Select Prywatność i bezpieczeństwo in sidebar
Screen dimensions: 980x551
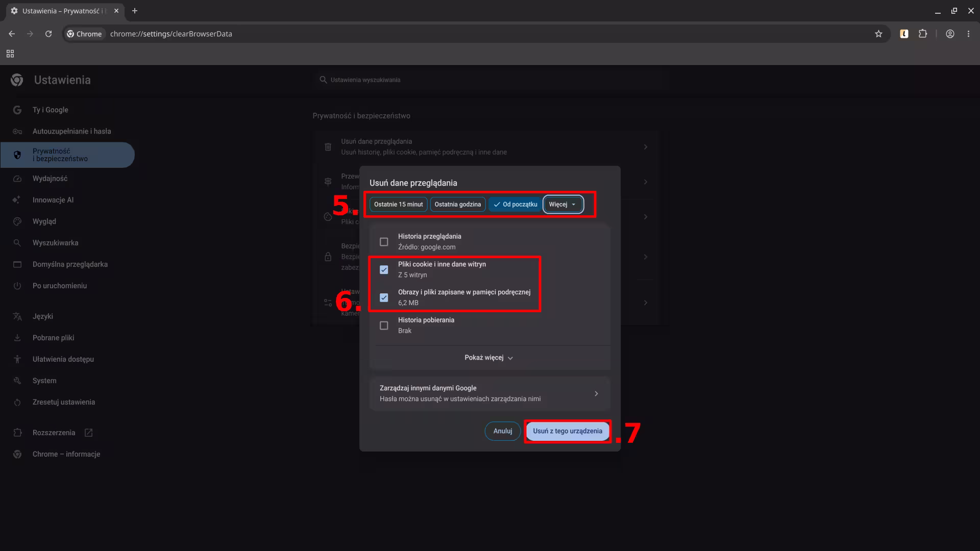[x=67, y=155]
